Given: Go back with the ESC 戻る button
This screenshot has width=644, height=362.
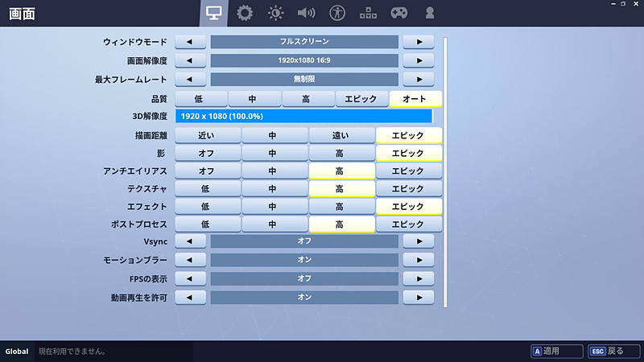Looking at the screenshot, I should point(613,352).
